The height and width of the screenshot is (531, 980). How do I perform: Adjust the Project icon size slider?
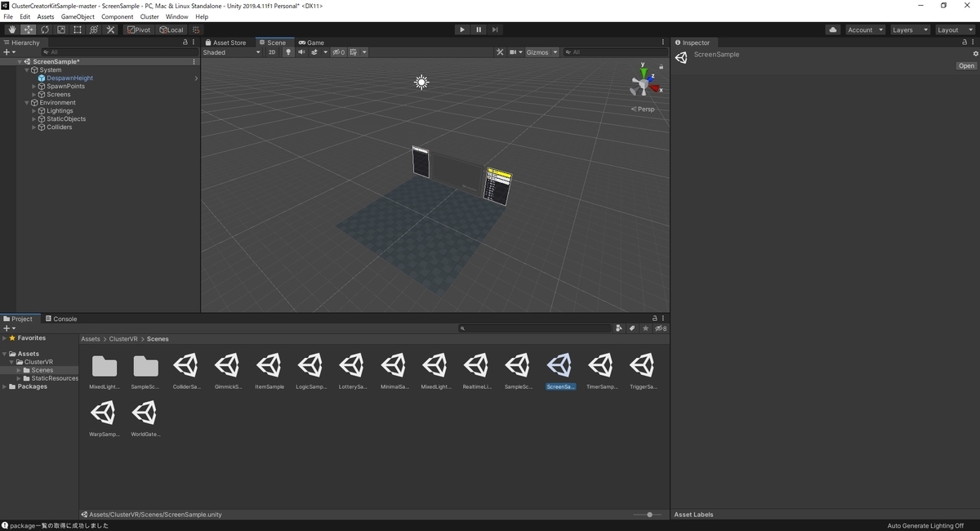[x=648, y=515]
